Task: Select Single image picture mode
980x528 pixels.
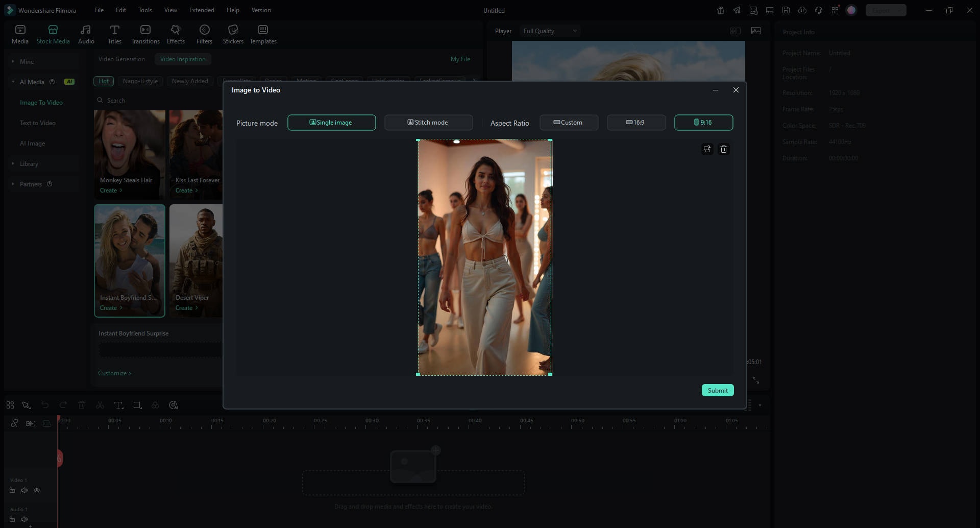Action: [332, 123]
